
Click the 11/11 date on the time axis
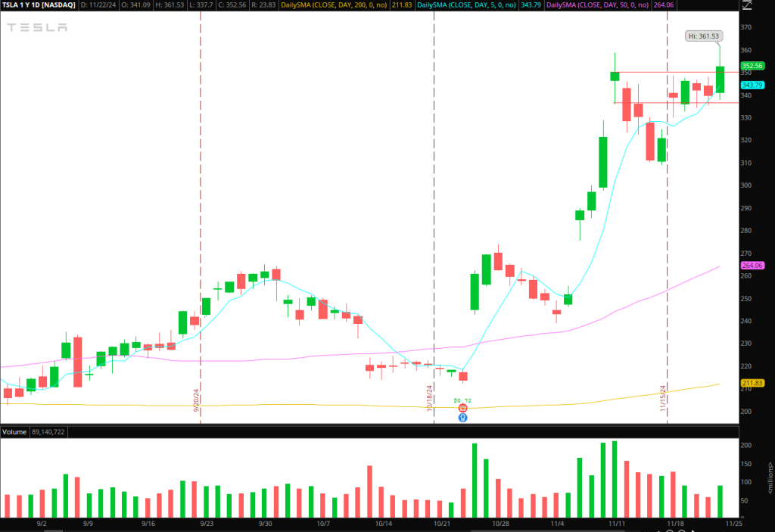(617, 524)
